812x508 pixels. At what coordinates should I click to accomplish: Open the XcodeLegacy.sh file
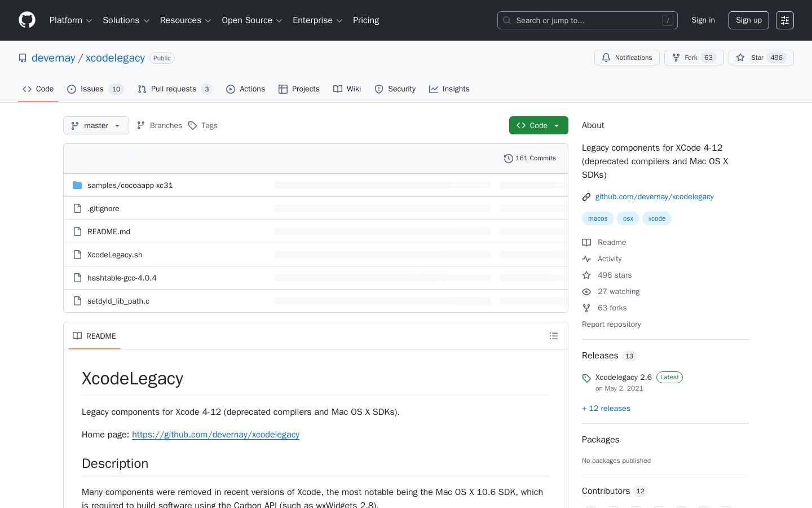point(114,255)
